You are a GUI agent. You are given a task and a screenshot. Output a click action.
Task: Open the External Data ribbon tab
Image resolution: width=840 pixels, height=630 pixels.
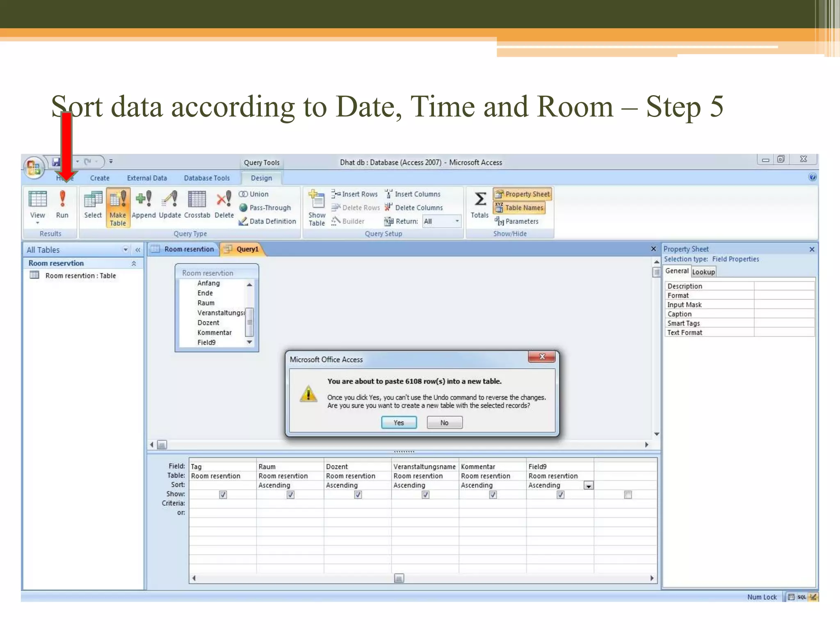[x=147, y=178]
